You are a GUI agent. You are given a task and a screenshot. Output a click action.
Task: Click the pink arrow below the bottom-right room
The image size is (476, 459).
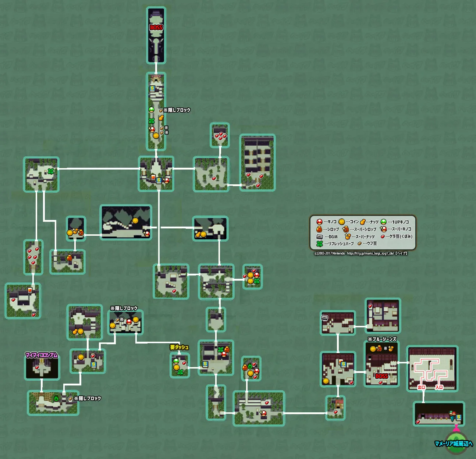click(457, 428)
